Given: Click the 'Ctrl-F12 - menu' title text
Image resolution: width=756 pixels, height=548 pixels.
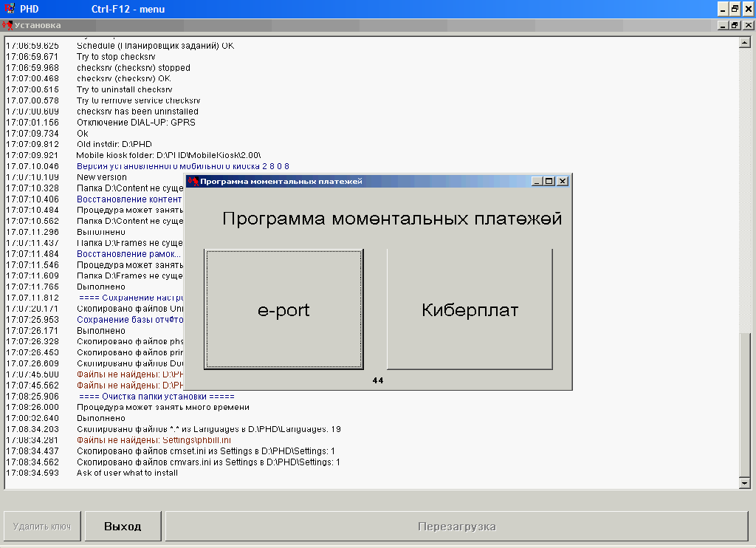Looking at the screenshot, I should pyautogui.click(x=128, y=9).
